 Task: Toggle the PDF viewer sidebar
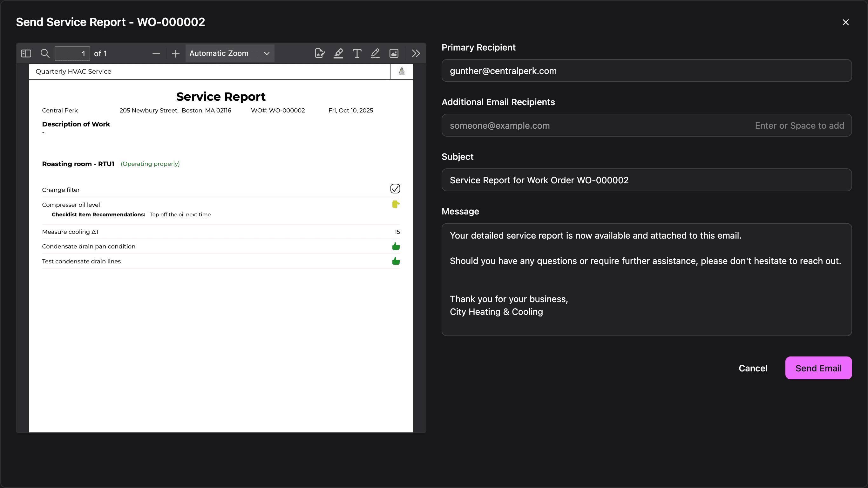click(x=26, y=54)
